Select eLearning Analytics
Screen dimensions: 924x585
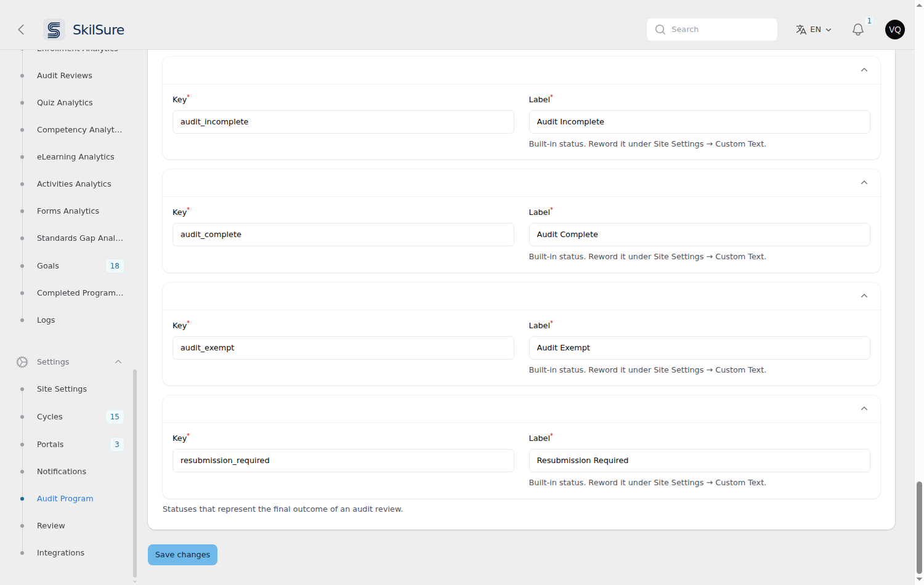point(75,157)
